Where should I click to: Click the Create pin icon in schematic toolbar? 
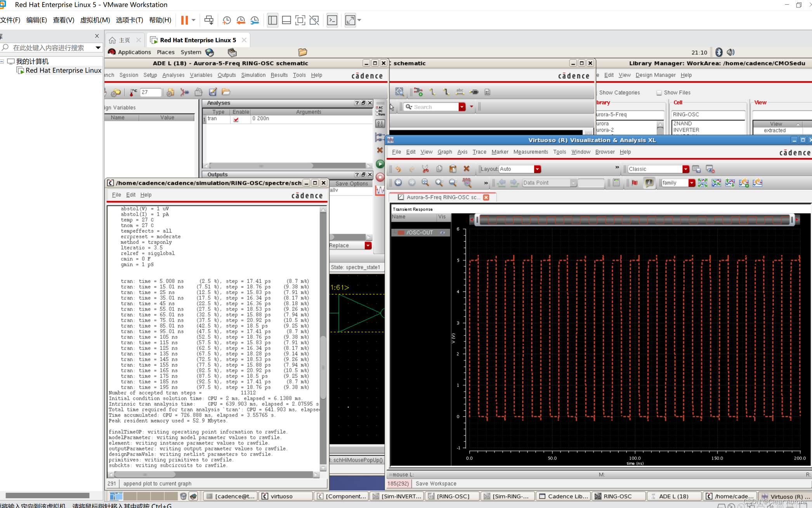474,92
